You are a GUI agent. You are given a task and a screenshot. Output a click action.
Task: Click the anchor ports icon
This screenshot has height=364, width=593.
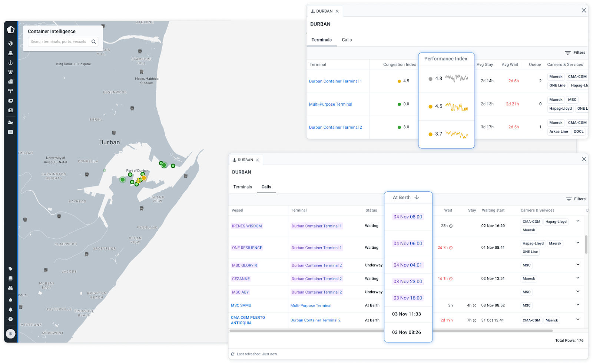[10, 63]
